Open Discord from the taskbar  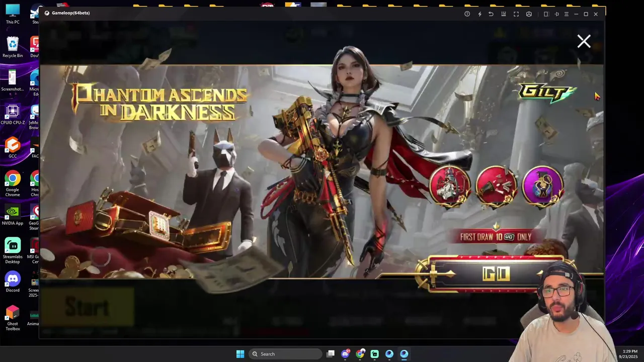(345, 354)
